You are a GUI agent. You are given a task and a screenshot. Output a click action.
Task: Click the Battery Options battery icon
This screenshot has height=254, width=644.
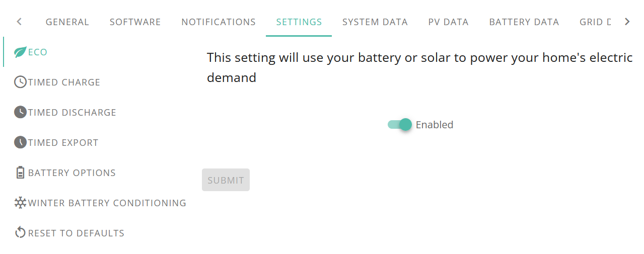20,173
